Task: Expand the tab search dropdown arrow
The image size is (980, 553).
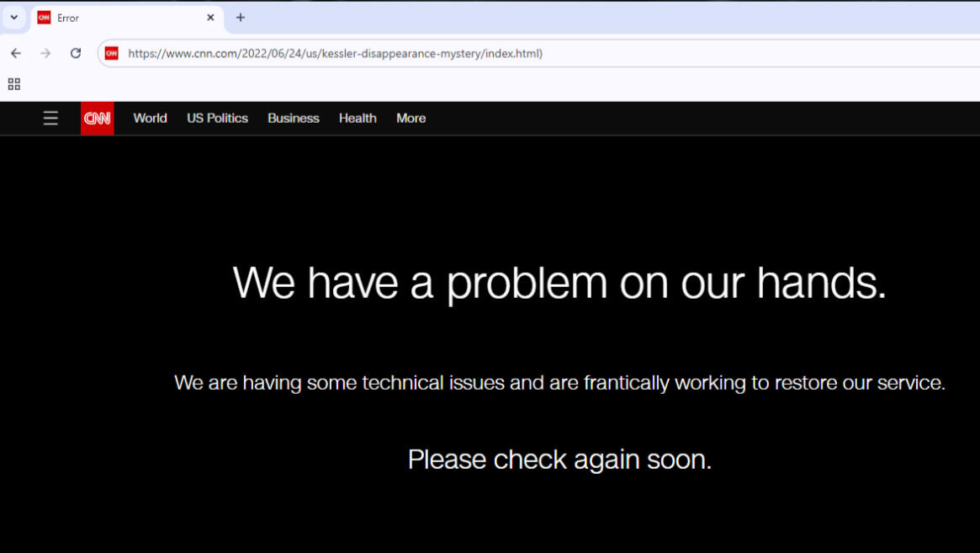Action: [14, 18]
